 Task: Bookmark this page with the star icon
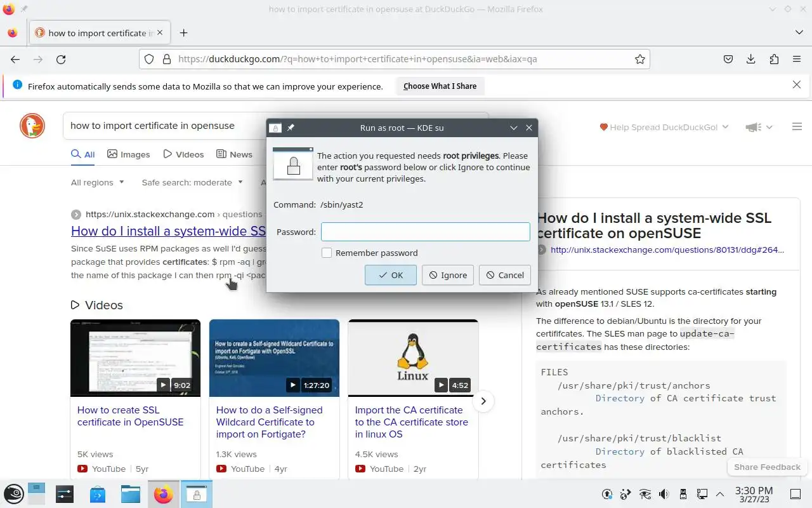pyautogui.click(x=640, y=59)
